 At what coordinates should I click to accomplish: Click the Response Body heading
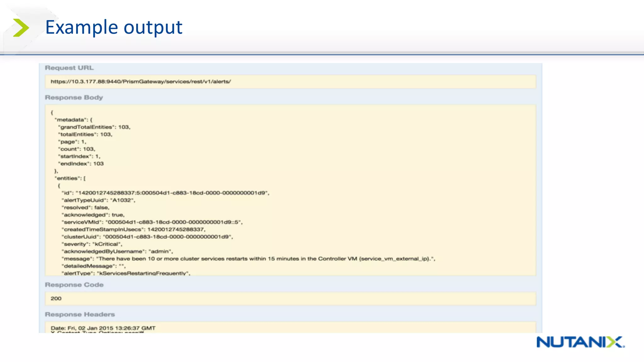74,97
